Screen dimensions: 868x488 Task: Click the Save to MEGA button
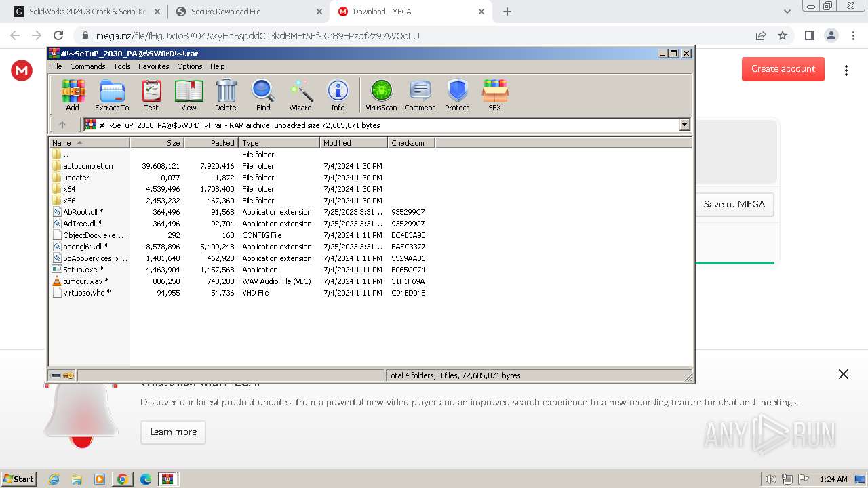tap(734, 204)
